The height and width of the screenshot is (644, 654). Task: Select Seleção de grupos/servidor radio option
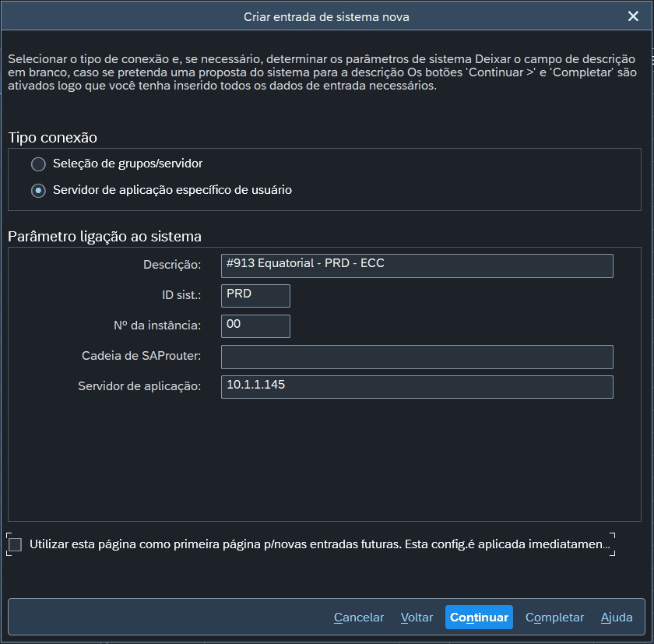(x=38, y=164)
